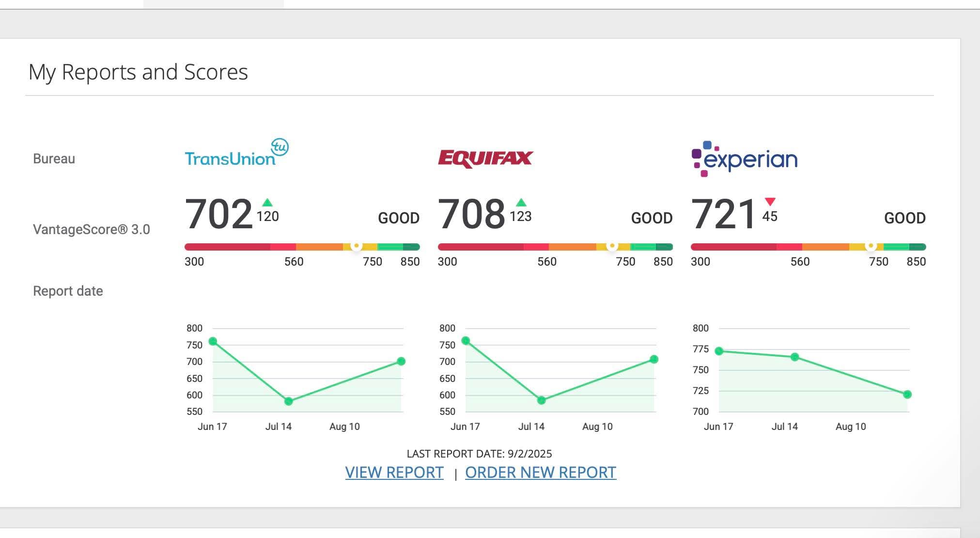Click the VantageScore® 3.0 label
Image resolution: width=980 pixels, height=538 pixels.
[x=92, y=229]
